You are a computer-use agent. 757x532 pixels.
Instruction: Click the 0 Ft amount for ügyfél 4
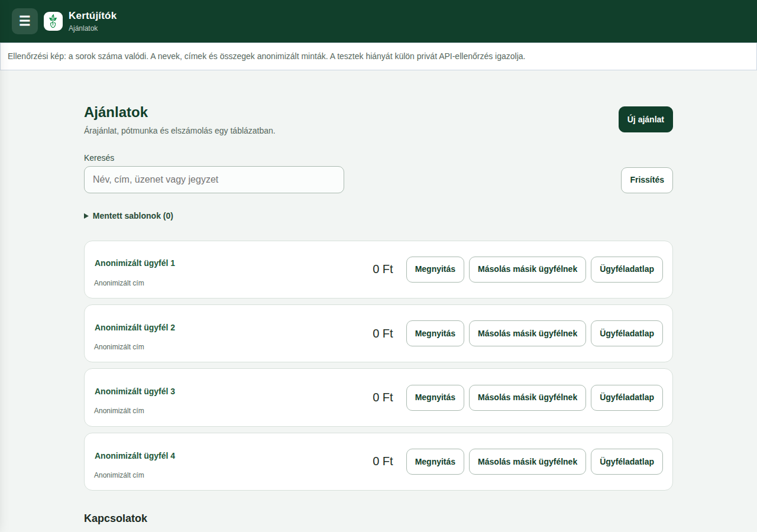[383, 462]
